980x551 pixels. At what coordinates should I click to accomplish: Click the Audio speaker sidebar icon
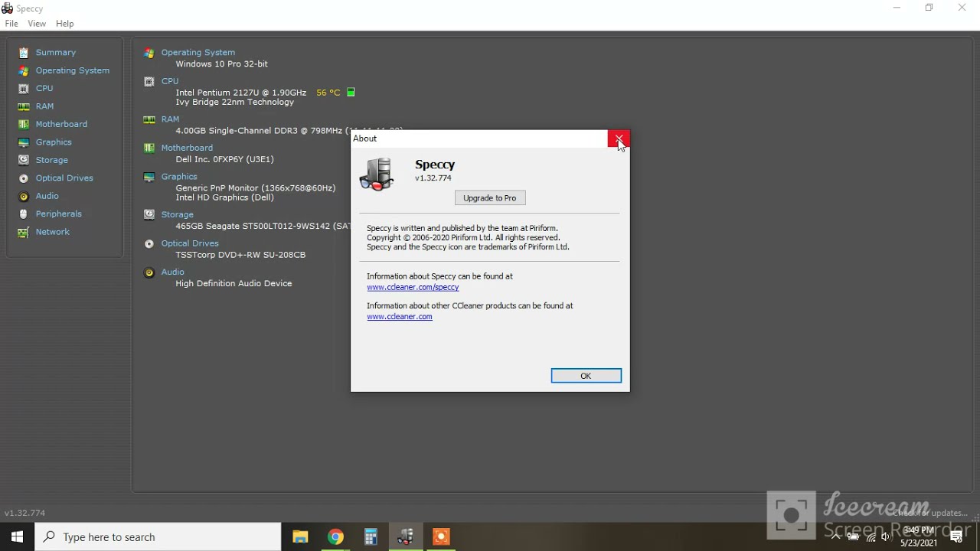click(24, 196)
